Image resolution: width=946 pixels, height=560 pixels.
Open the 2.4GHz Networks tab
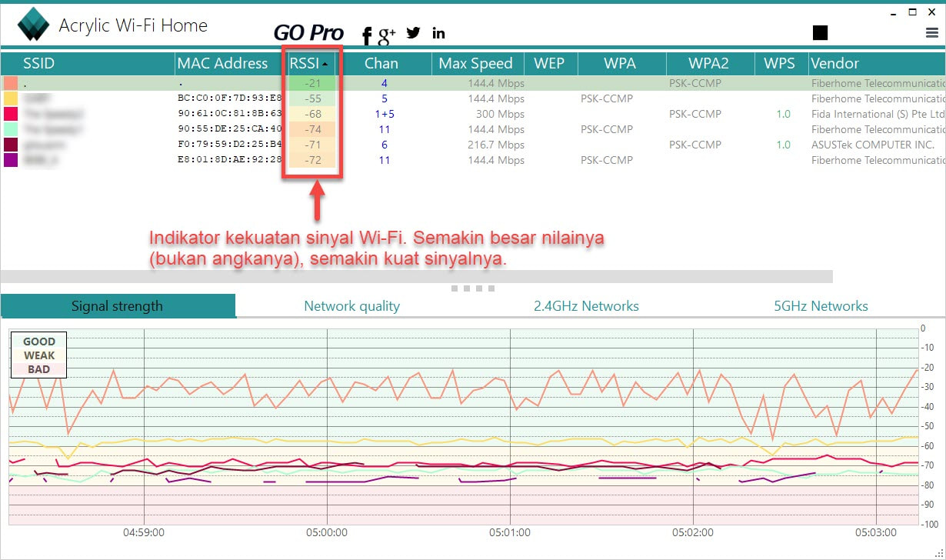point(586,305)
